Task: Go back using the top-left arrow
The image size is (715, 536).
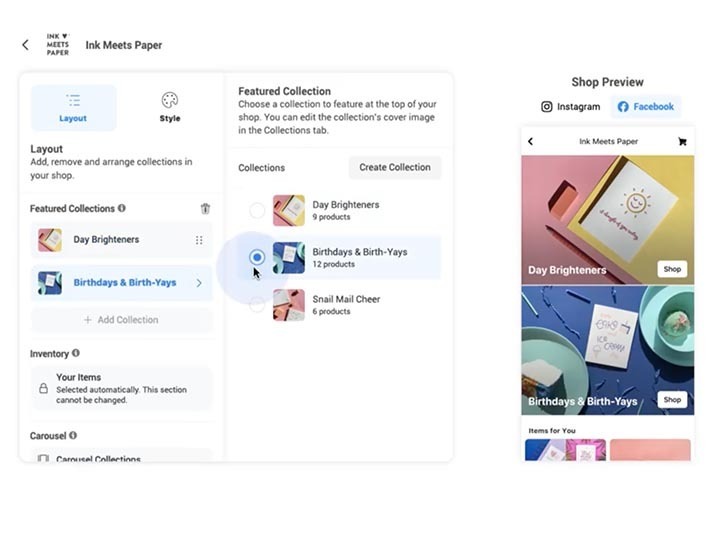Action: tap(26, 45)
